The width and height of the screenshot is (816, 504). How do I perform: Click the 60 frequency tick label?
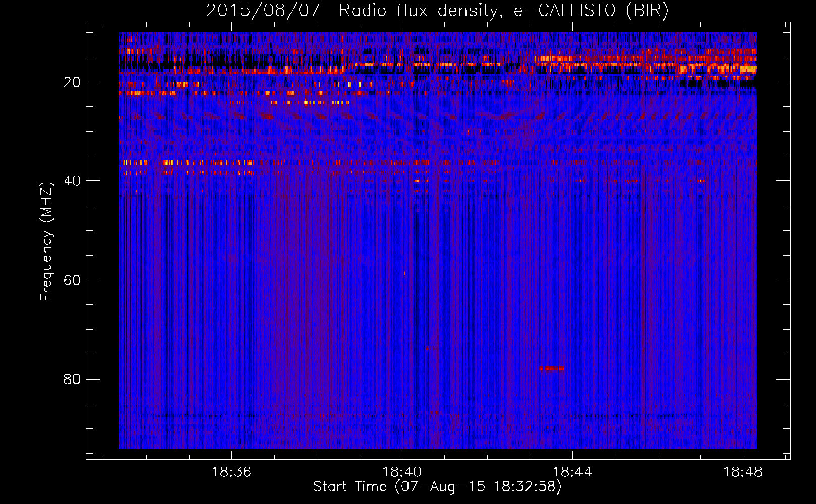(72, 280)
